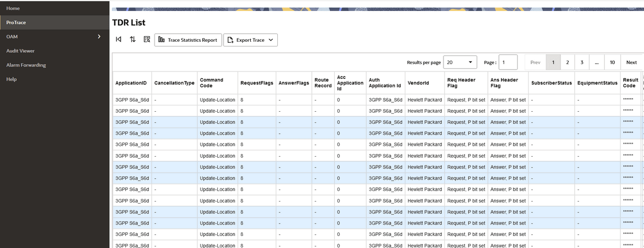Open Audit Viewer in the sidebar

[x=55, y=51]
